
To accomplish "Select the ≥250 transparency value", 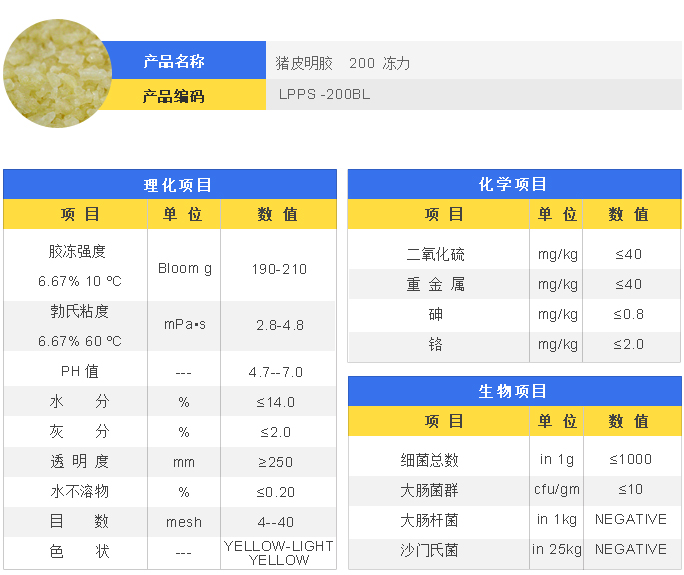I will (x=279, y=462).
